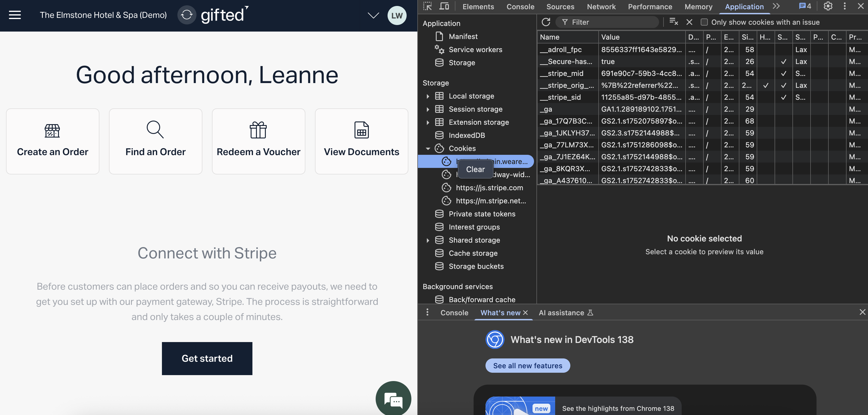The width and height of the screenshot is (868, 415).
Task: Open AI assistance drawer tab
Action: 566,313
